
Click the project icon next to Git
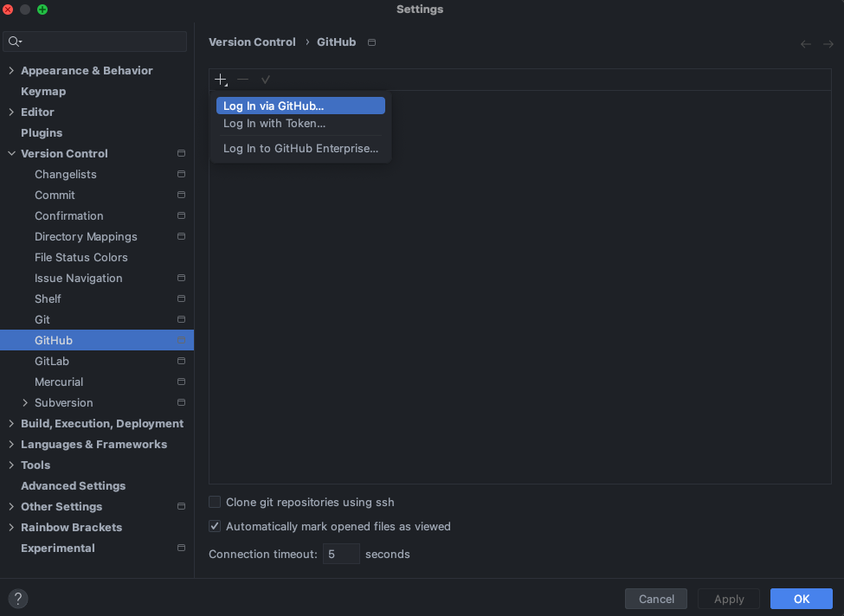(x=182, y=319)
